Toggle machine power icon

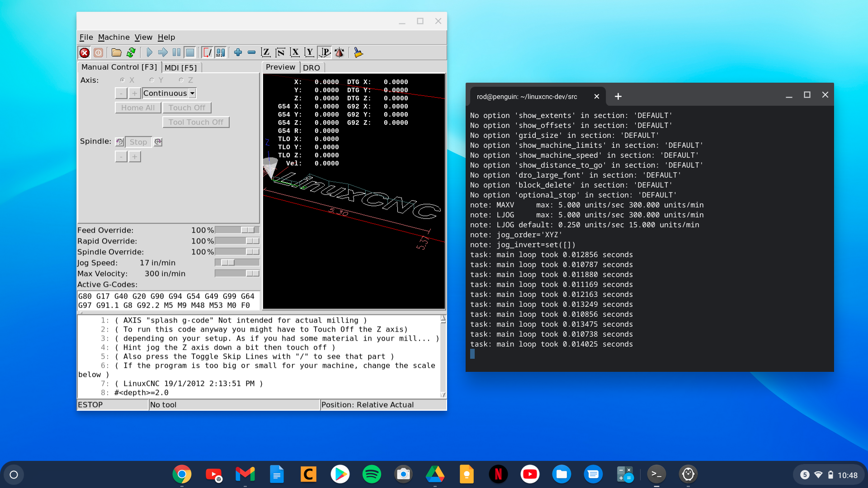click(98, 53)
